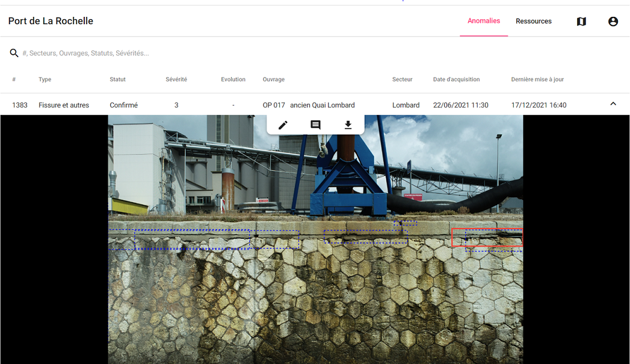The height and width of the screenshot is (364, 630).
Task: Sort by the Ouvrage column header
Action: tap(274, 79)
